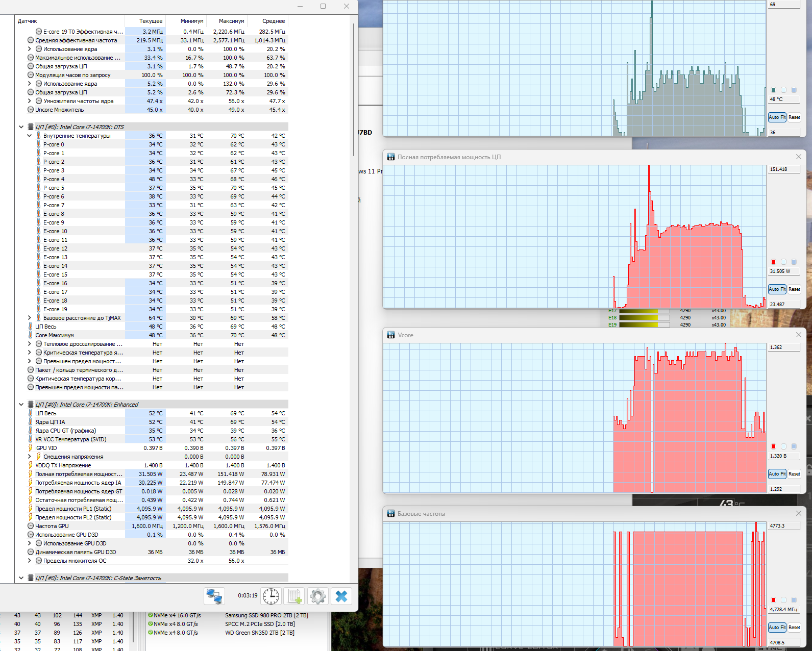Click the blue X close sensors icon

click(x=341, y=596)
